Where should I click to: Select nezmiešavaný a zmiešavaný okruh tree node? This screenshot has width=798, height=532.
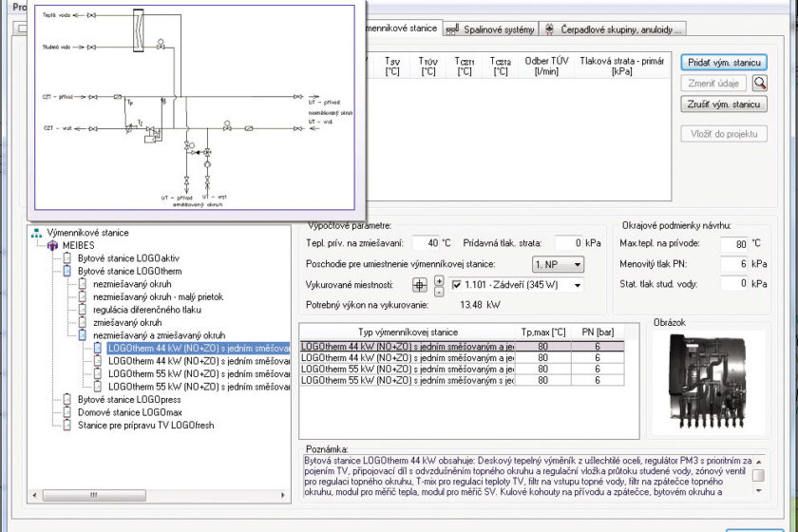point(159,335)
